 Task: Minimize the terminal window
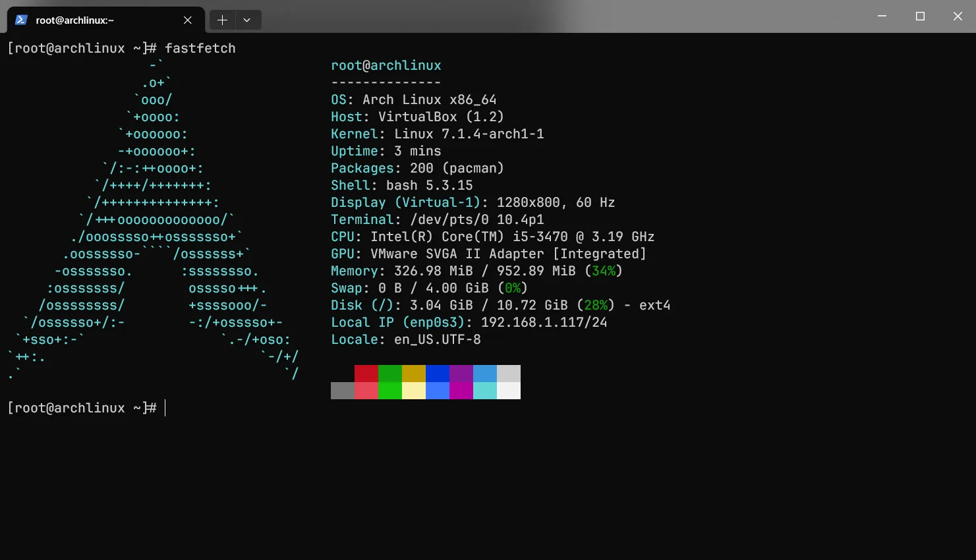[882, 16]
